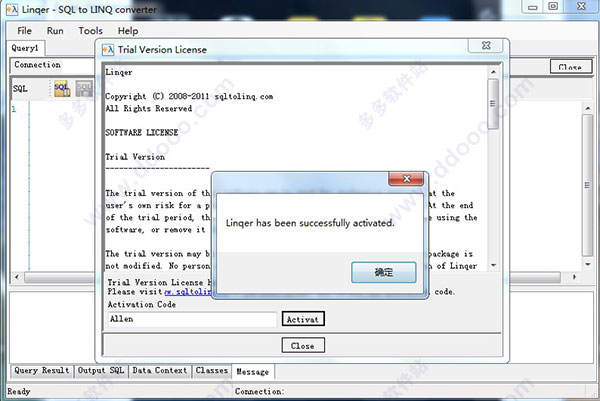Click the Copyright 2008-2011 sqltolinq.com line
Viewport: 600px width, 401px height.
(x=189, y=96)
